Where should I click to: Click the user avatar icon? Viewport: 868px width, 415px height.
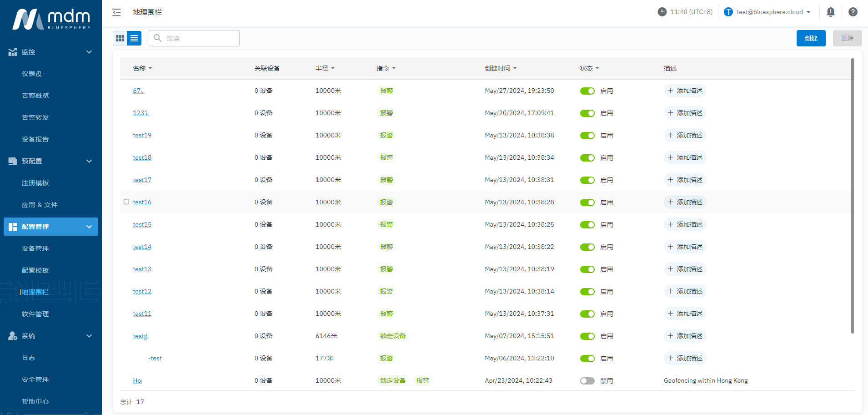(728, 12)
